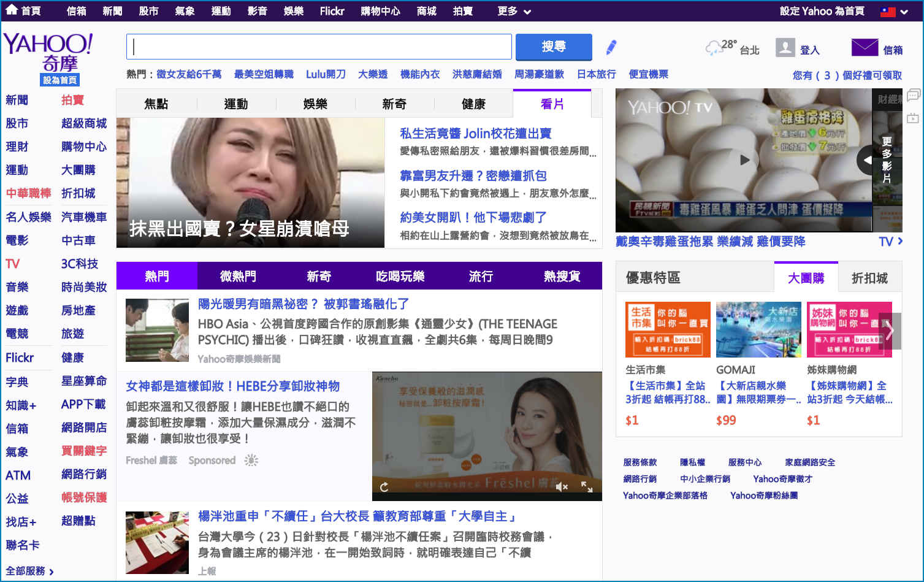Open the TV more link with chevron

[x=890, y=242]
